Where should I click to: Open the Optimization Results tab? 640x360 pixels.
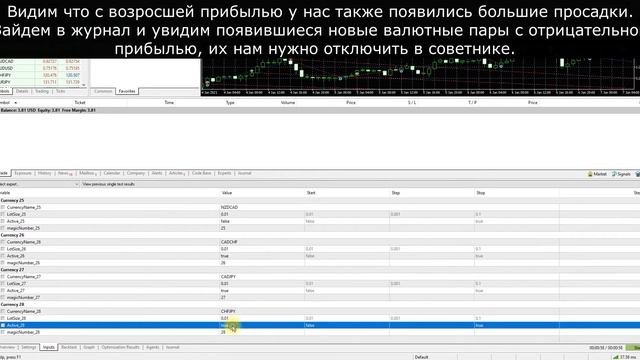tap(120, 347)
